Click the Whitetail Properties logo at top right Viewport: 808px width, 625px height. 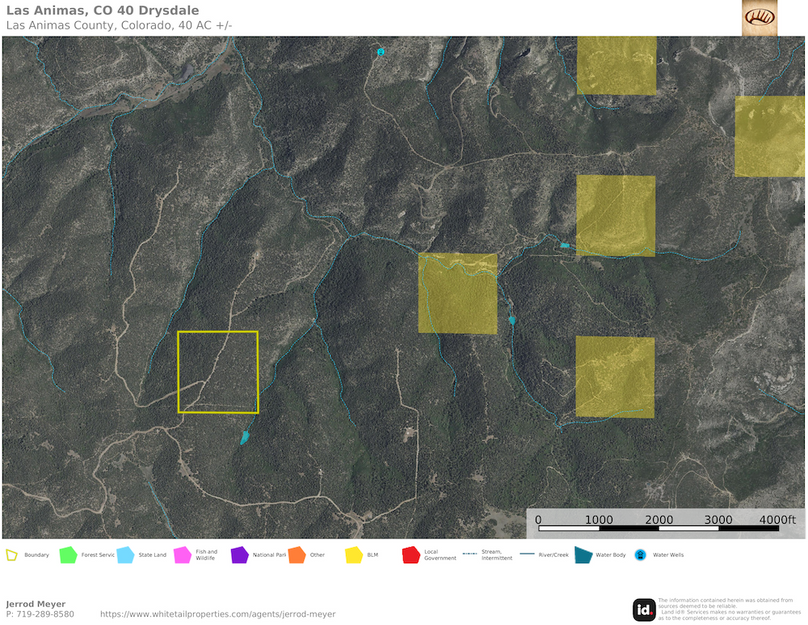coord(759,18)
